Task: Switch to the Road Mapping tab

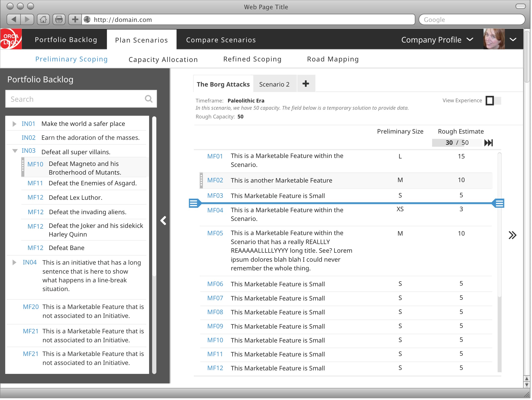Action: pos(333,59)
